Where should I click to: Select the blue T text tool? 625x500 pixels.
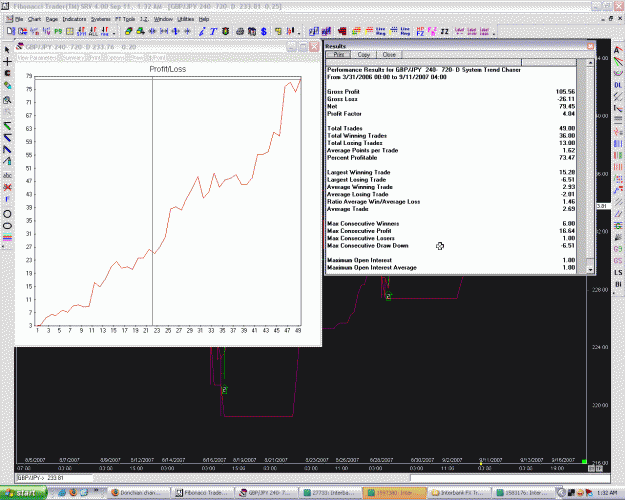pos(213,31)
